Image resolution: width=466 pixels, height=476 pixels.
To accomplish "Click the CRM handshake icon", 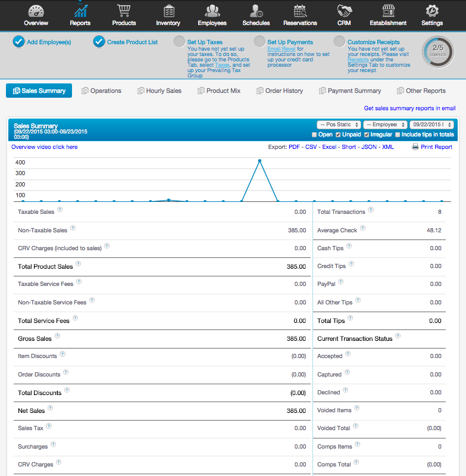I will (x=345, y=11).
